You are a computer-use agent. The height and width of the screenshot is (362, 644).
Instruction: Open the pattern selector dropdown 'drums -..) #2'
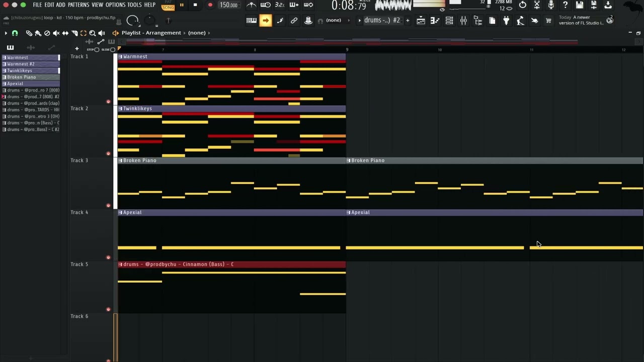[x=381, y=21]
